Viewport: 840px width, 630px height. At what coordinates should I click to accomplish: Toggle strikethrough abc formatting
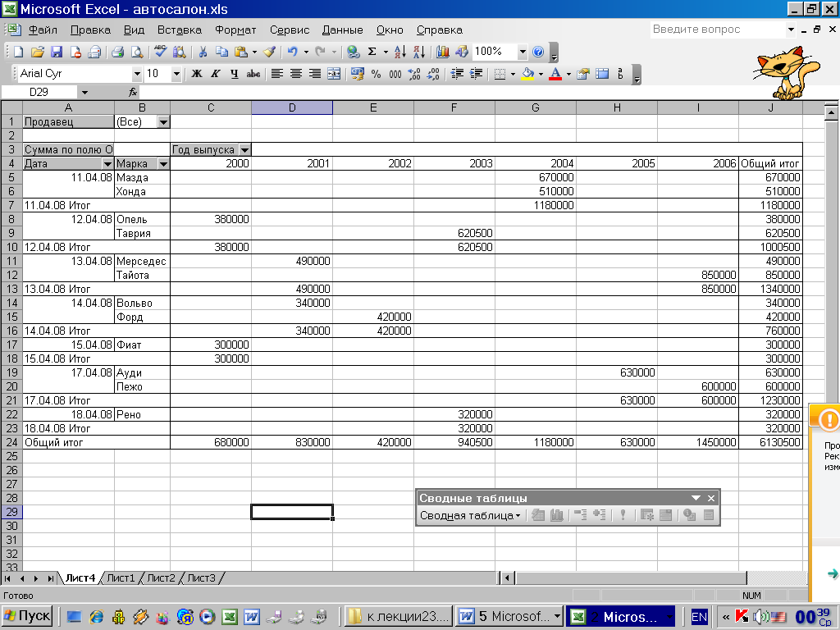(253, 74)
